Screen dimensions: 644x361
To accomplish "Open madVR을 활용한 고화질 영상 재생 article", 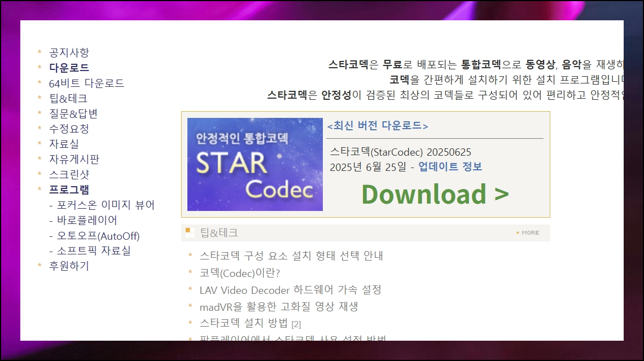I will [279, 307].
